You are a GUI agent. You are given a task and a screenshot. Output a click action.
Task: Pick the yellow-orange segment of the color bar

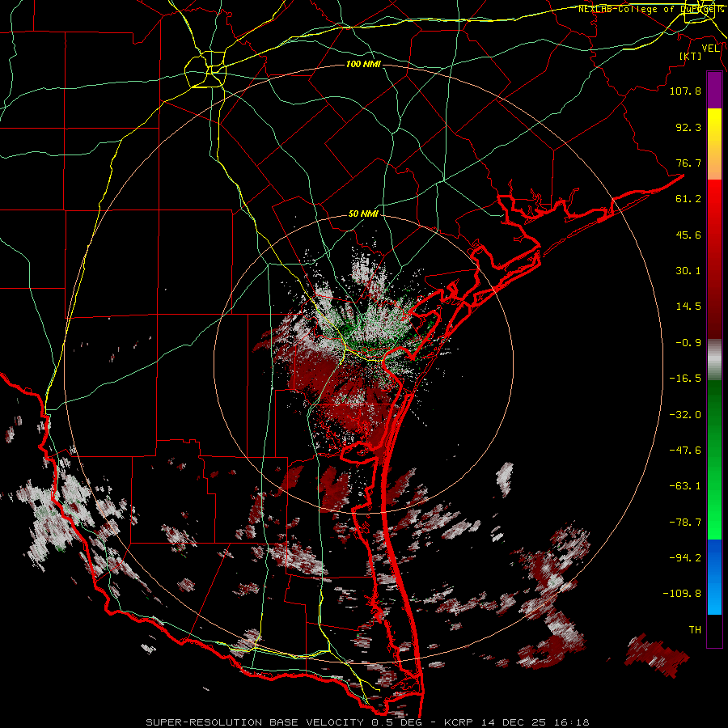click(714, 144)
